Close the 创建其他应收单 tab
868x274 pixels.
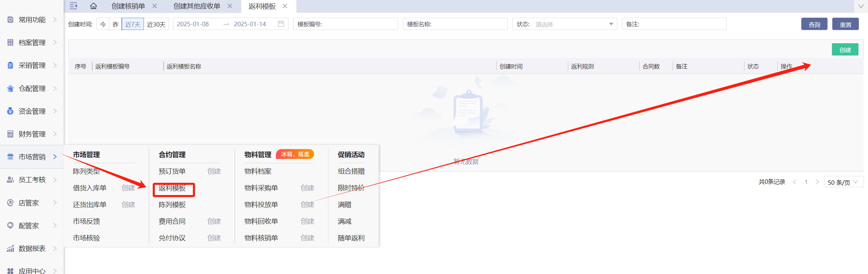pyautogui.click(x=230, y=6)
